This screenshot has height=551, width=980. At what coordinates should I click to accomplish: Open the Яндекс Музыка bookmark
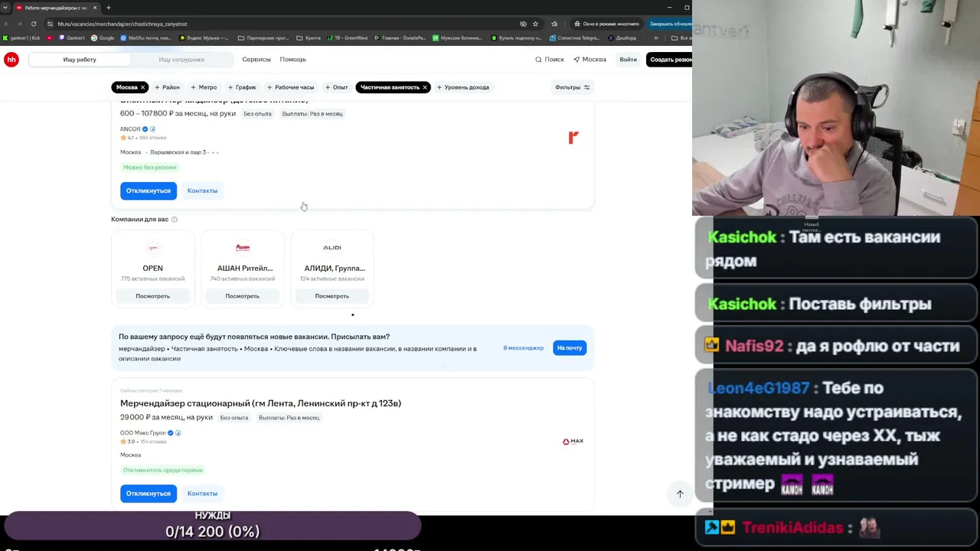[204, 38]
